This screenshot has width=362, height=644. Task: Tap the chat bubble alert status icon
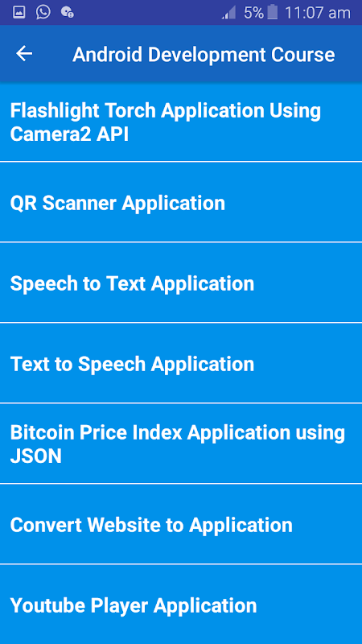[68, 12]
